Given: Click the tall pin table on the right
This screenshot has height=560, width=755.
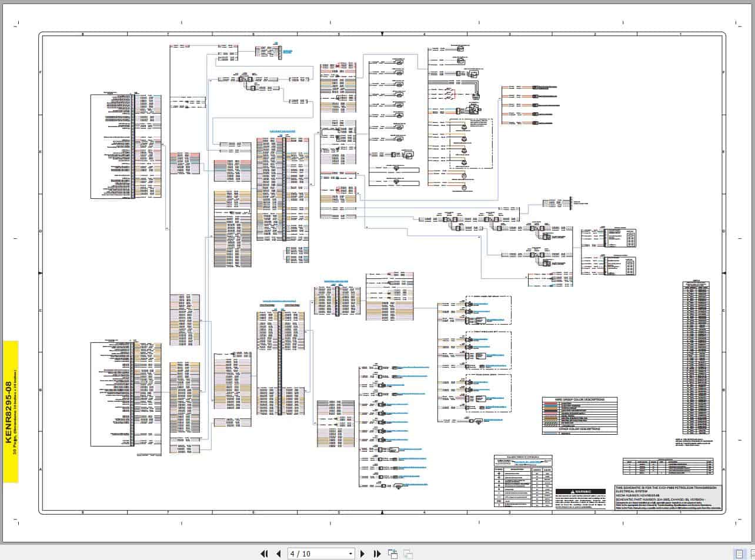Looking at the screenshot, I should (696, 358).
